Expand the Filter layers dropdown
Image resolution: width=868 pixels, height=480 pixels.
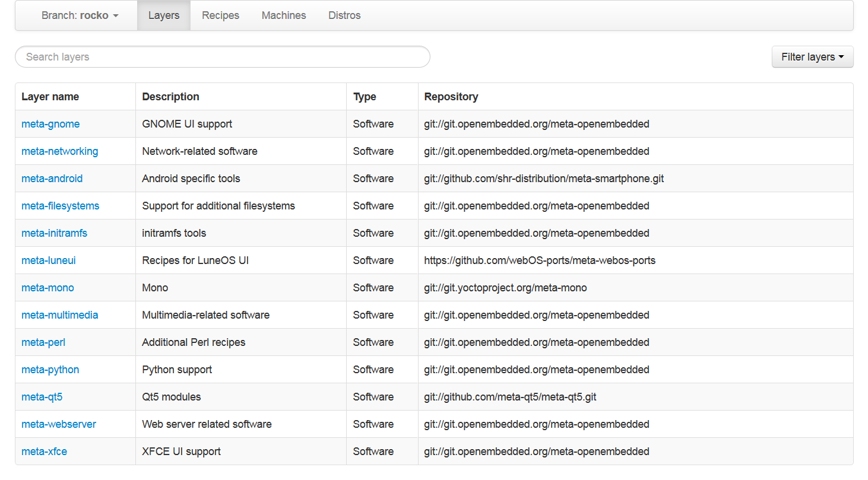point(812,57)
